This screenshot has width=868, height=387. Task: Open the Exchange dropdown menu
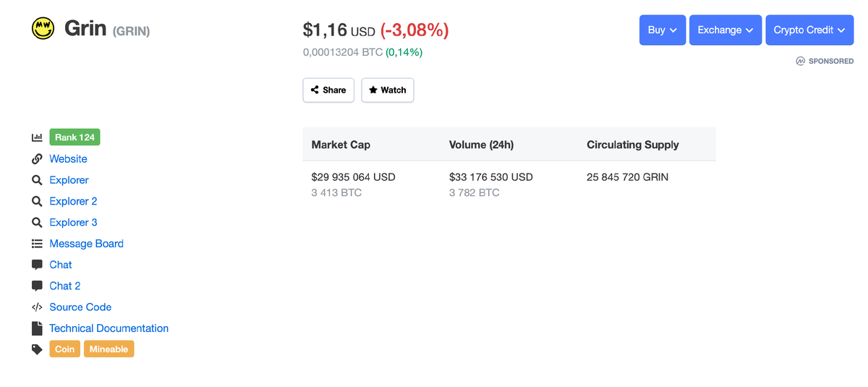click(725, 30)
